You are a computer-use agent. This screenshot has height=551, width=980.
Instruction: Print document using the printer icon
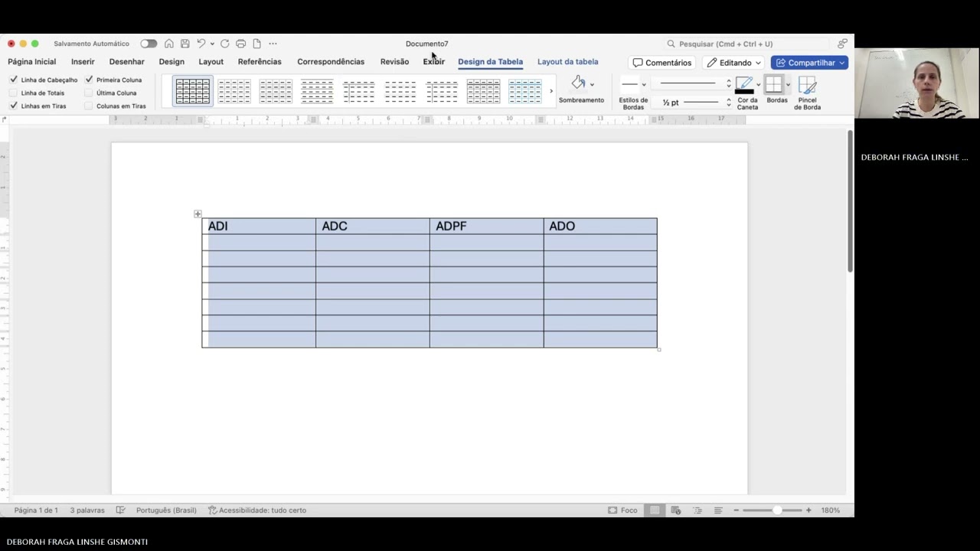[240, 44]
